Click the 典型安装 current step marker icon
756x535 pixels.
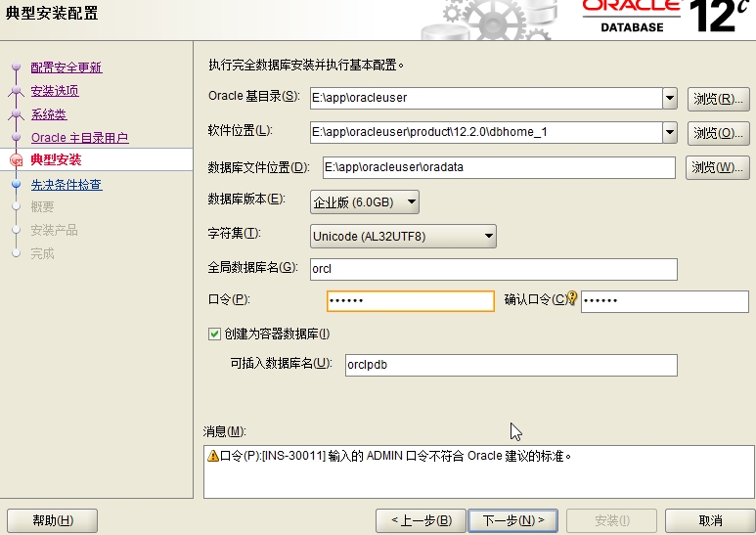17,159
